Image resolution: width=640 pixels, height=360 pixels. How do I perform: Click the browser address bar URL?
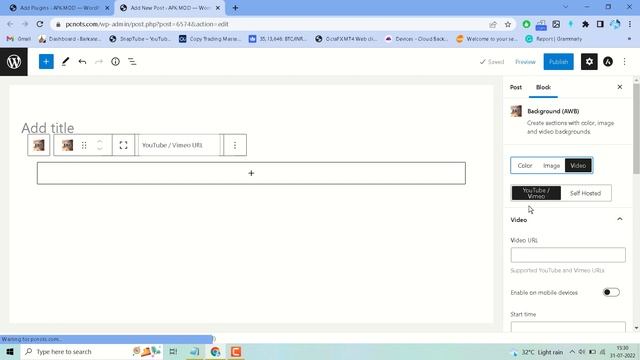(x=147, y=24)
